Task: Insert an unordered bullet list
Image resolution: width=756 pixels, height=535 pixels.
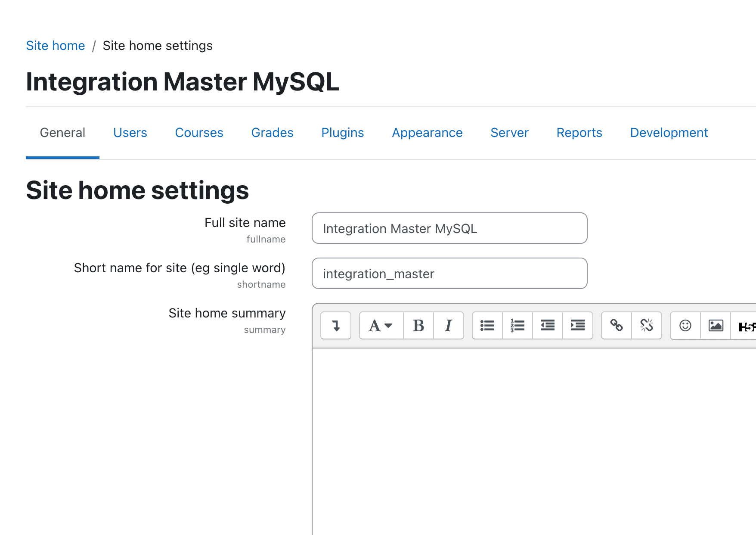Action: tap(487, 326)
